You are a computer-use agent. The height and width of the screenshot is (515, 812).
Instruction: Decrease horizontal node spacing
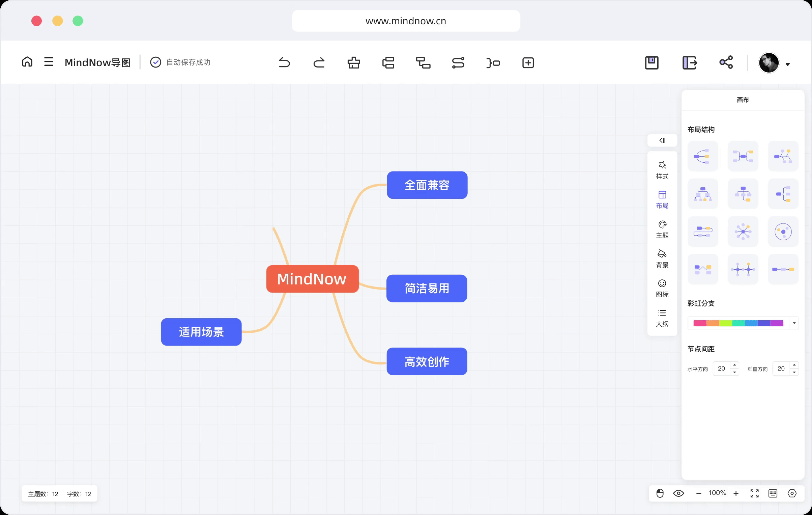(x=734, y=372)
